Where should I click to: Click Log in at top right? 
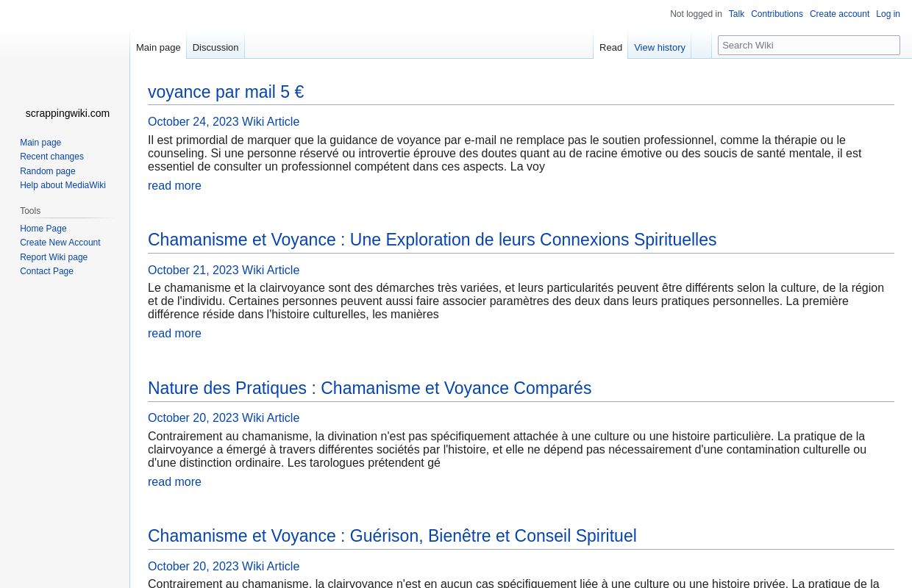[x=888, y=14]
